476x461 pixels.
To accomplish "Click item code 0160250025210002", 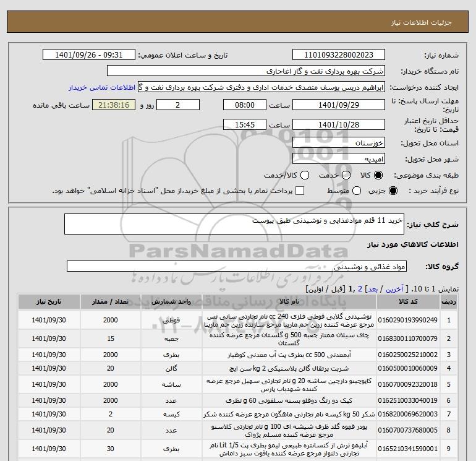I will click(x=408, y=355).
